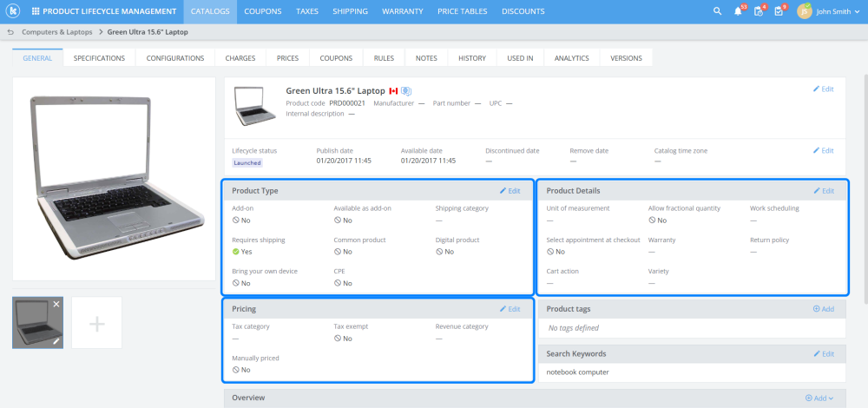Select the General tab
The image size is (868, 408).
[37, 57]
